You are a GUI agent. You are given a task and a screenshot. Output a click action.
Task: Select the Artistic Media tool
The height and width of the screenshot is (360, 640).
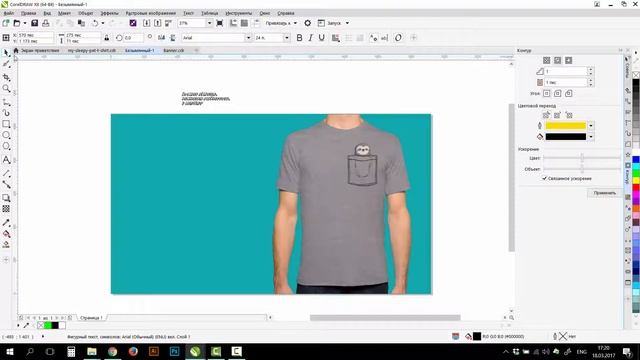(6, 113)
